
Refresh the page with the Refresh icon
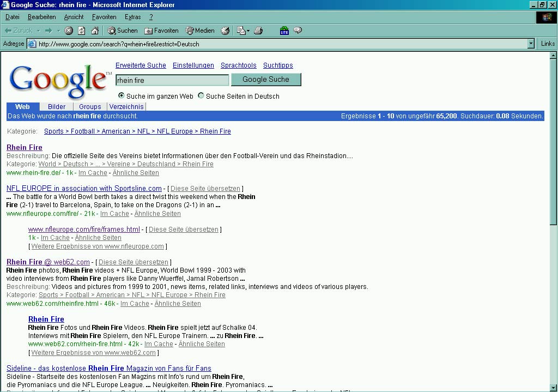pos(82,31)
